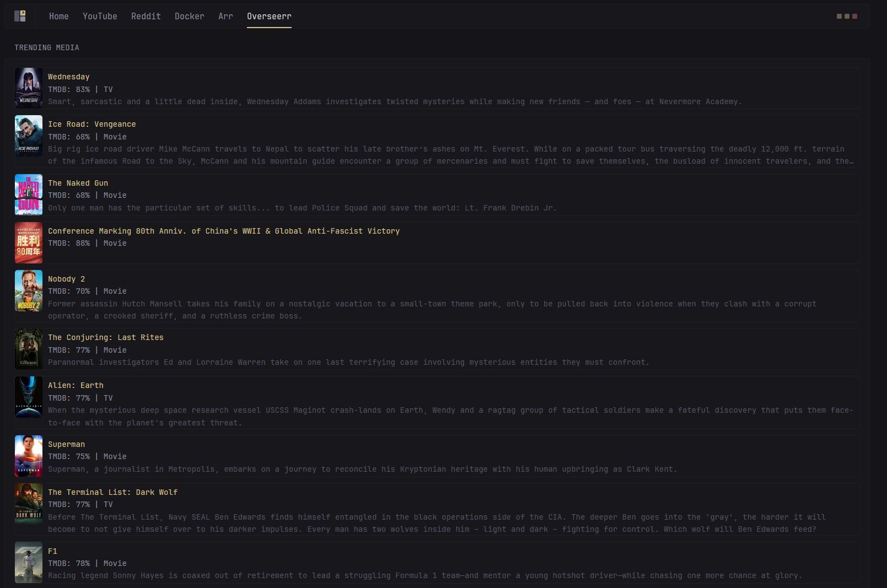Click the Nobody 2 title link
Screen dimensions: 887x588
(x=66, y=279)
